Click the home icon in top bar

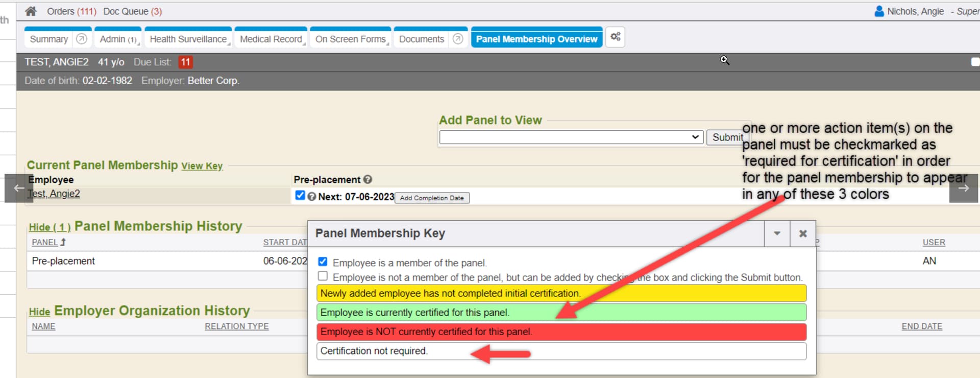(x=31, y=11)
